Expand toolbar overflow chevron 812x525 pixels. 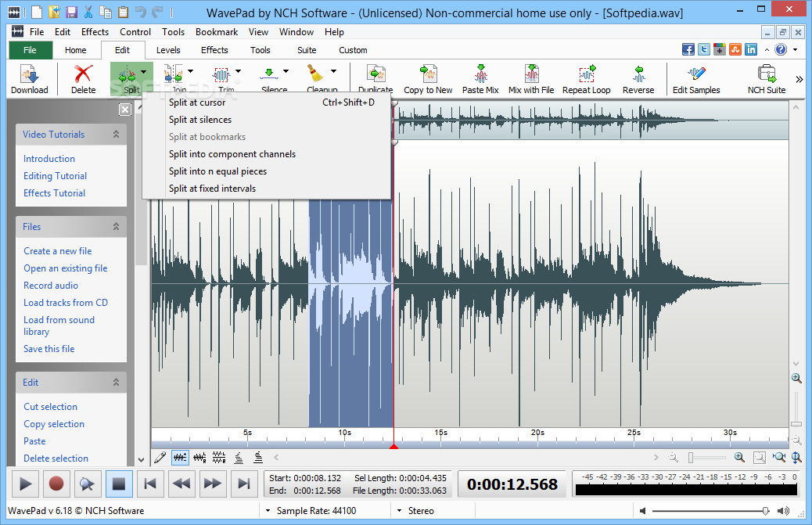coord(799,80)
